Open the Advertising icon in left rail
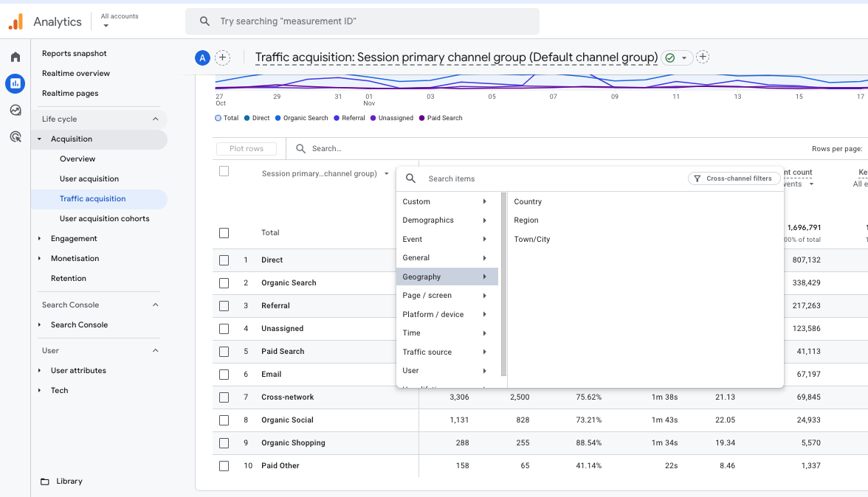868x497 pixels. (x=15, y=136)
